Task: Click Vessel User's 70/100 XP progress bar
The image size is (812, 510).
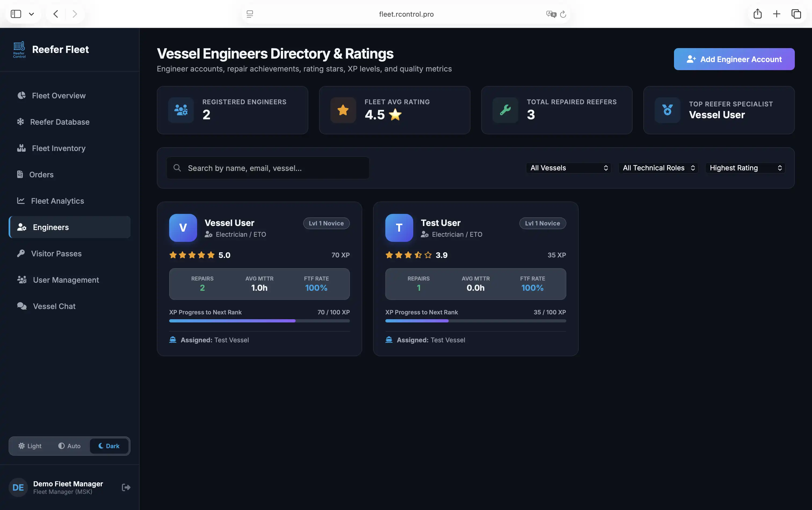Action: pos(259,321)
